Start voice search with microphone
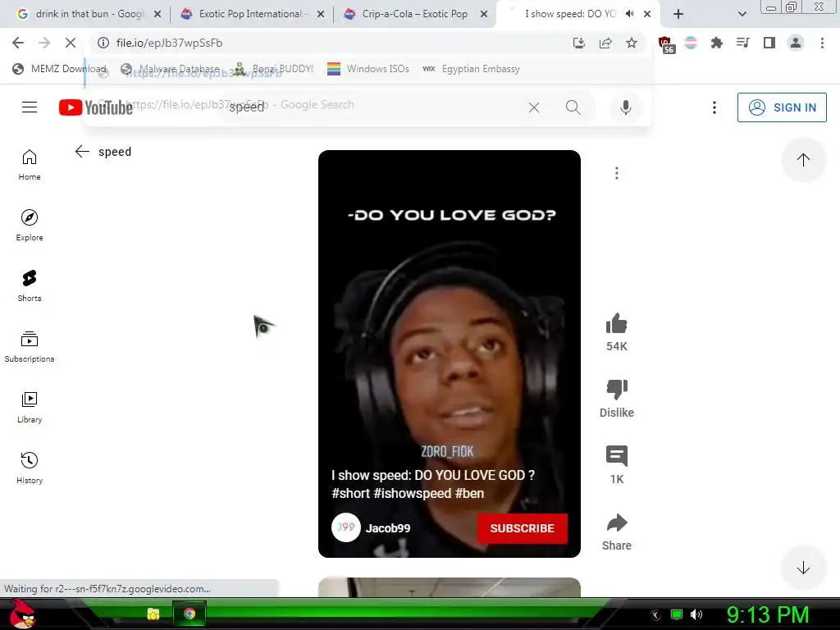 click(625, 107)
